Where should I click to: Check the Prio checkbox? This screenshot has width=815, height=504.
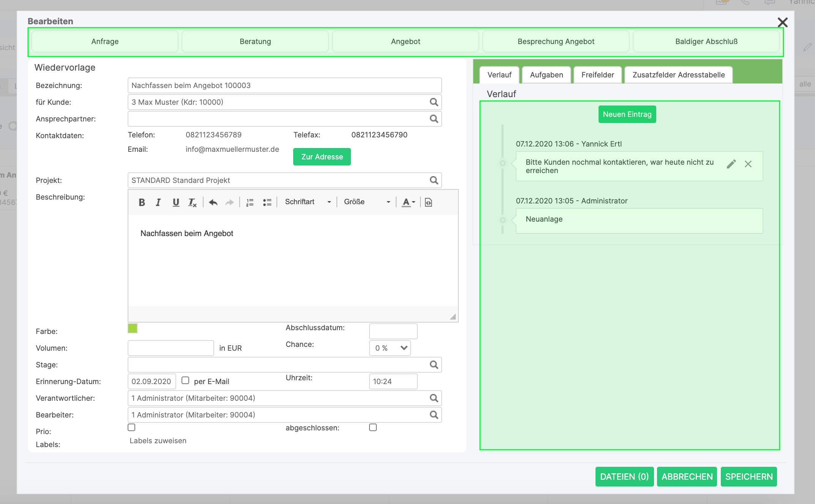pyautogui.click(x=131, y=427)
